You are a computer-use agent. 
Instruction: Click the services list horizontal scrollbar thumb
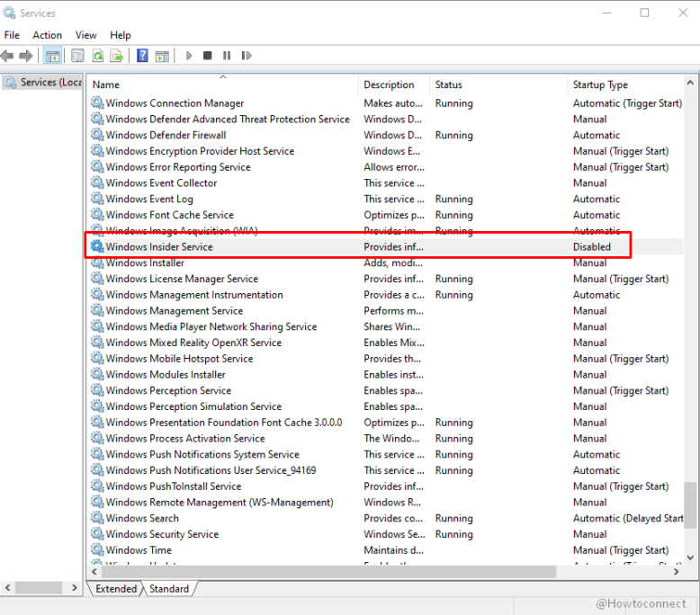[x=329, y=572]
